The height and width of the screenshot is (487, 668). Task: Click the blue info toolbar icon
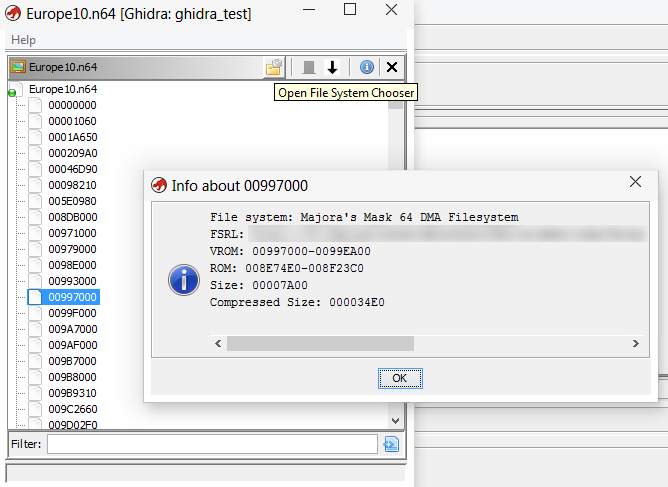(366, 67)
